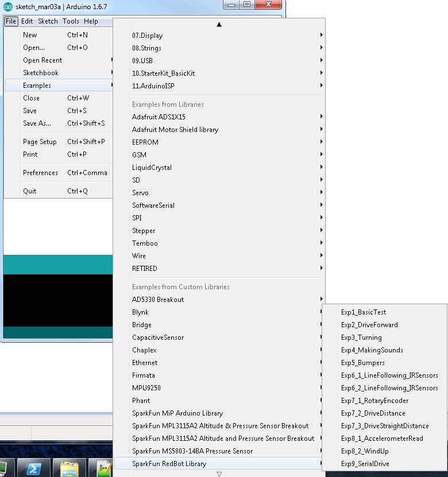Open the MPU9250 examples submenu
The height and width of the screenshot is (477, 448).
pos(218,388)
